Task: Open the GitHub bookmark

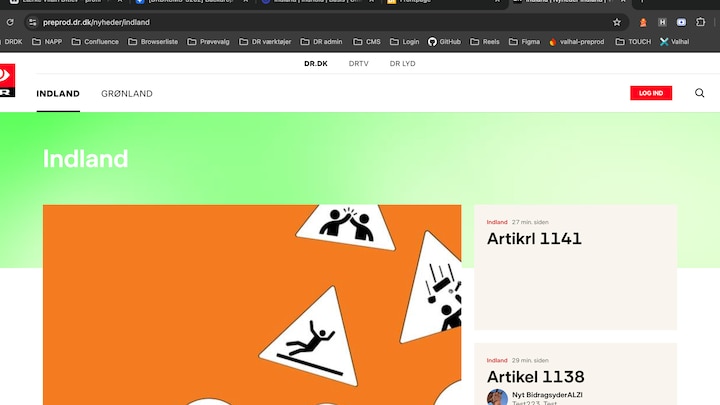Action: pyautogui.click(x=444, y=42)
